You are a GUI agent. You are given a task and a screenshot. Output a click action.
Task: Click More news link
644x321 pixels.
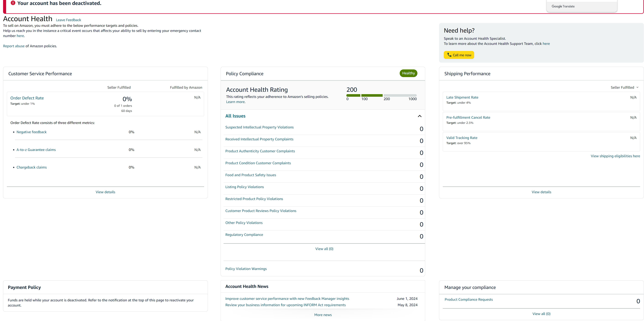[323, 315]
